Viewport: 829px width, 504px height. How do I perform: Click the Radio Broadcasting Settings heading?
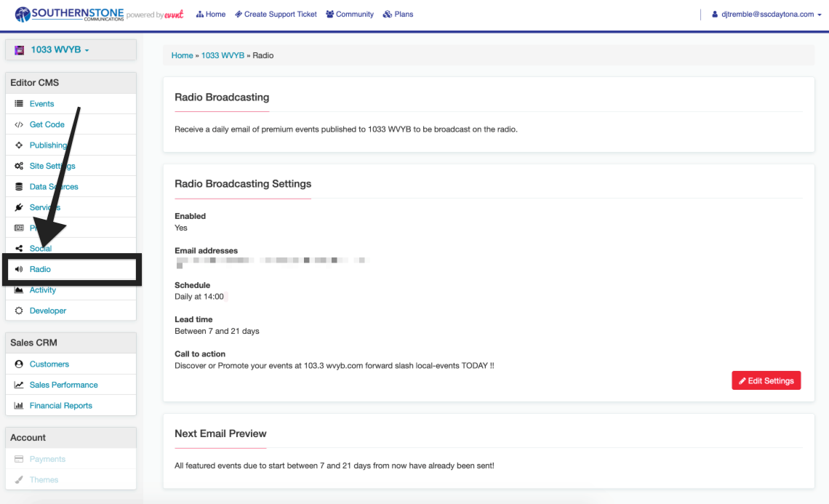pyautogui.click(x=243, y=184)
